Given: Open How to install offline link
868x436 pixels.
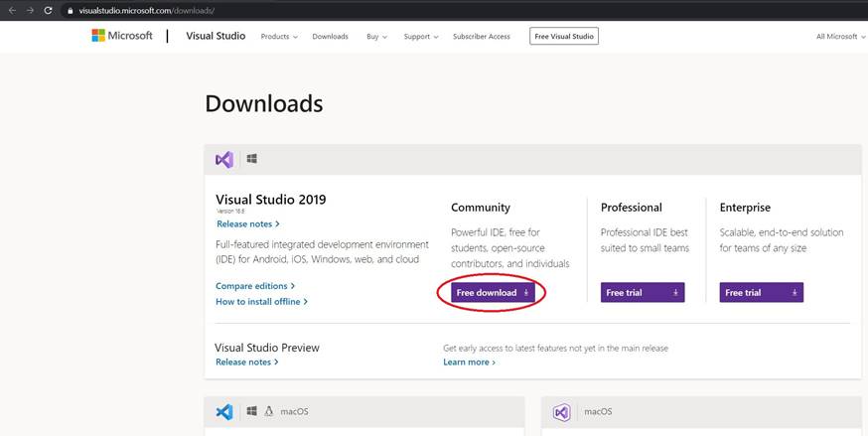Looking at the screenshot, I should pos(261,301).
